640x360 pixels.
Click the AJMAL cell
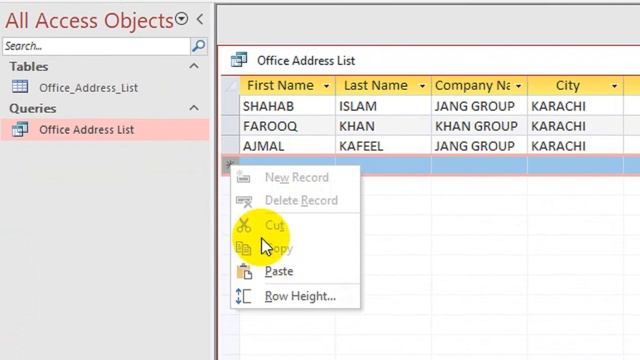tap(287, 146)
